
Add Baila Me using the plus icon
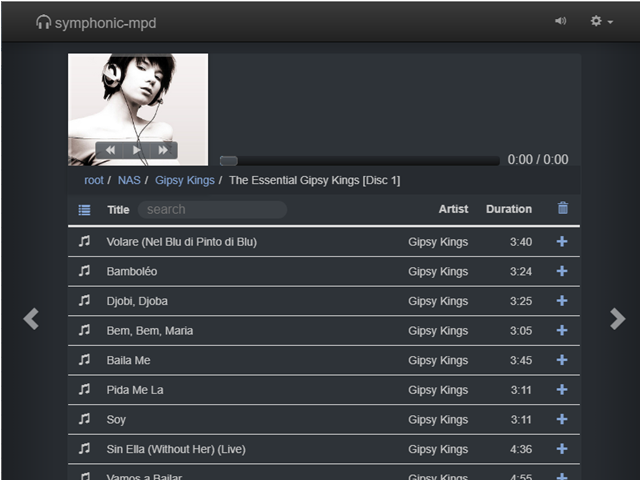pyautogui.click(x=562, y=360)
